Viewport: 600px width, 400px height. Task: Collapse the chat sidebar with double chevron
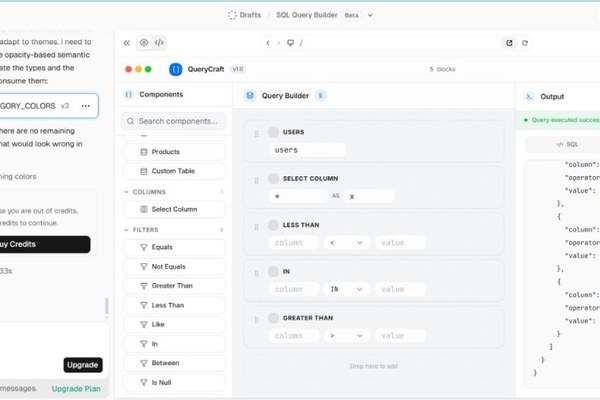point(127,43)
